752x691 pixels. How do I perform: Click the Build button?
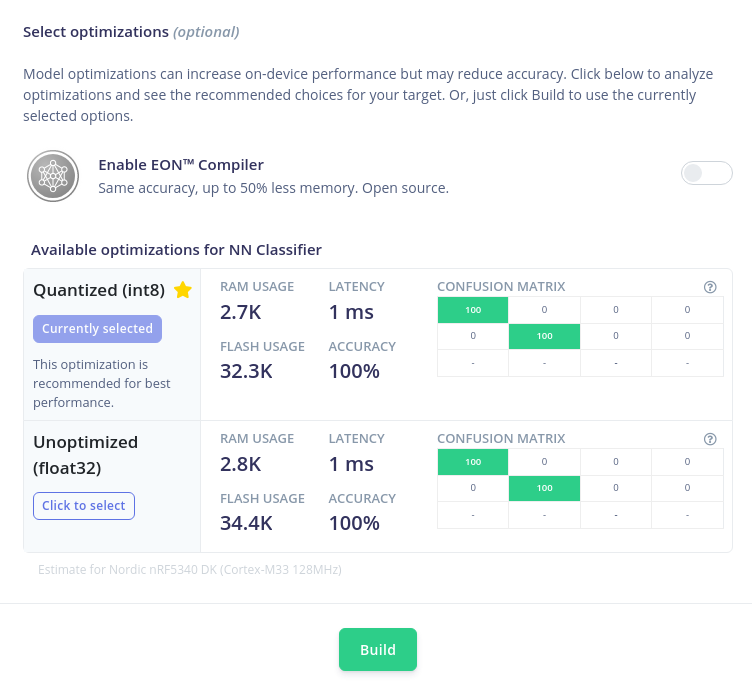point(378,649)
